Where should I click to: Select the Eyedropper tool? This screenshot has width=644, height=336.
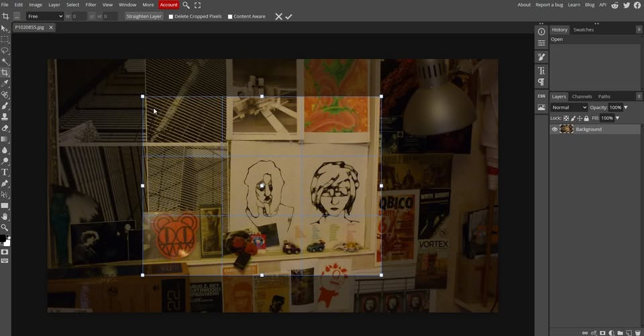tap(5, 84)
